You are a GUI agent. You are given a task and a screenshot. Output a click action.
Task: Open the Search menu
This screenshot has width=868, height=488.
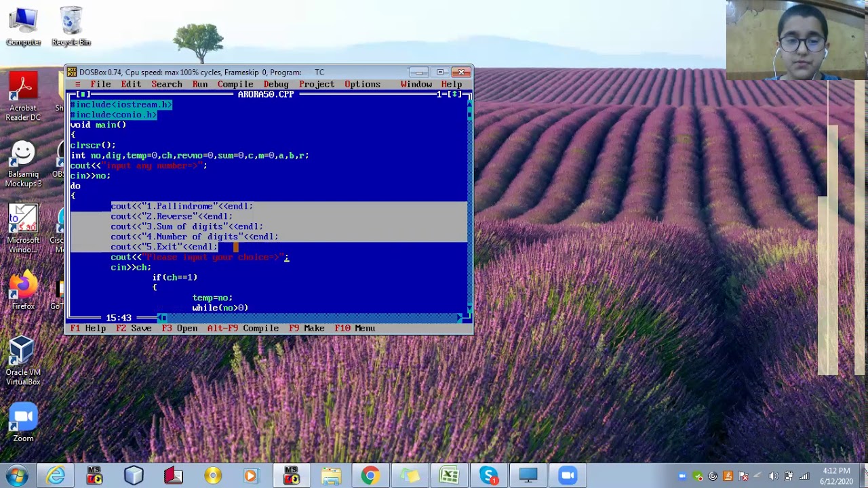pos(167,84)
